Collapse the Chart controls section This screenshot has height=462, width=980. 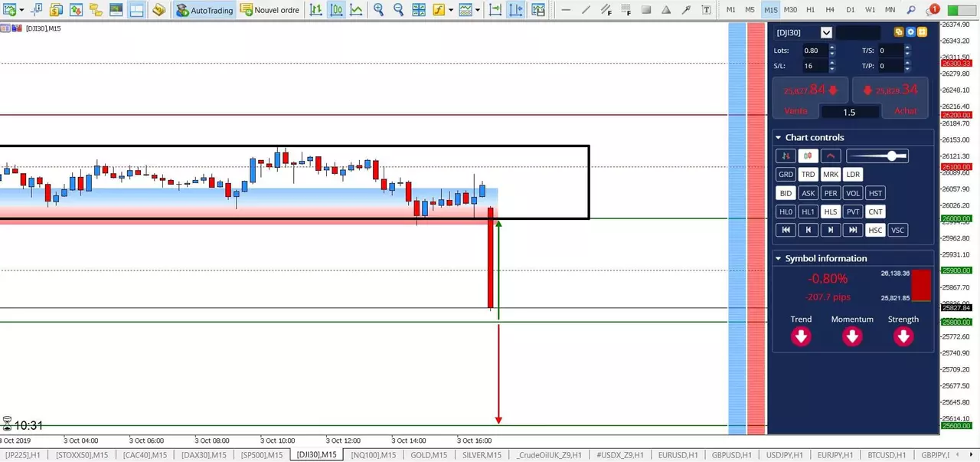(778, 138)
